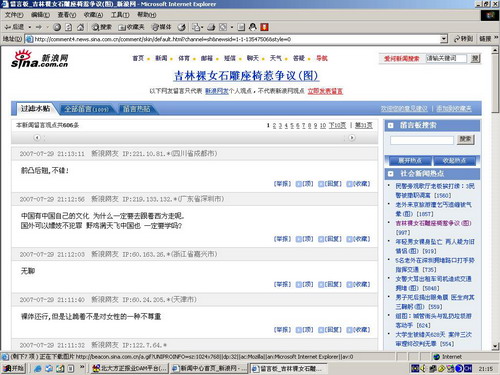Expand the quick launch overflow chevron
The height and width of the screenshot is (375, 500).
82,367
